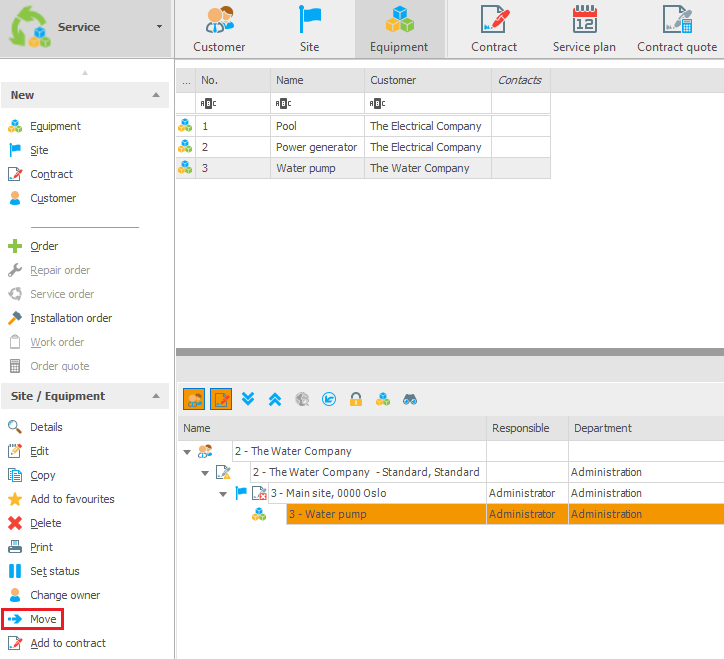724x659 pixels.
Task: Collapse the '3 - Main site, 0000 Oslo' node
Action: (x=223, y=493)
